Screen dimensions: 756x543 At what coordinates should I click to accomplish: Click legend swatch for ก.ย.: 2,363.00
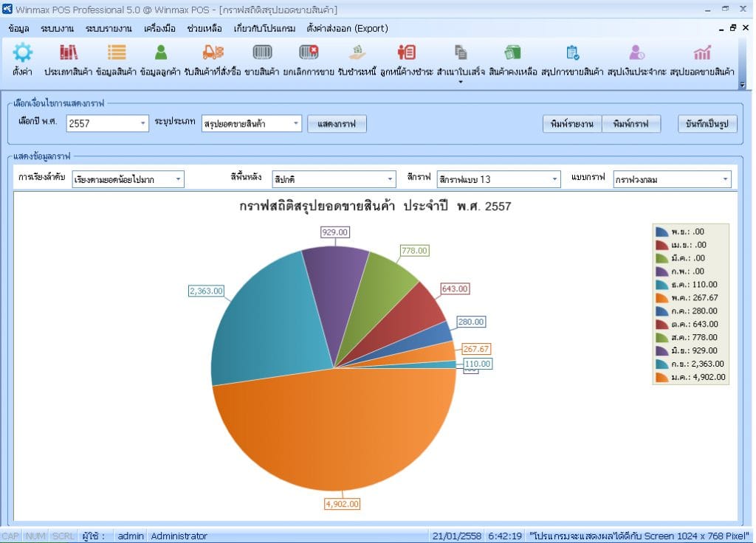point(662,364)
